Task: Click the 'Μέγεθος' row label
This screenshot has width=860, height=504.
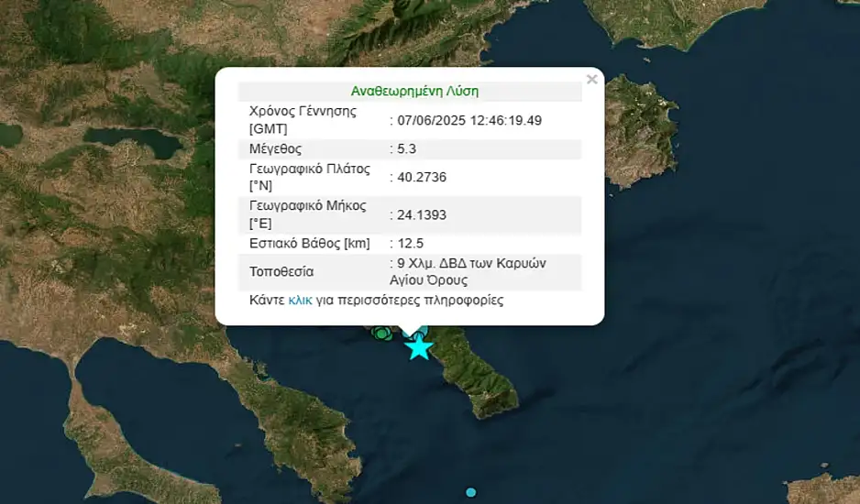Action: (275, 148)
